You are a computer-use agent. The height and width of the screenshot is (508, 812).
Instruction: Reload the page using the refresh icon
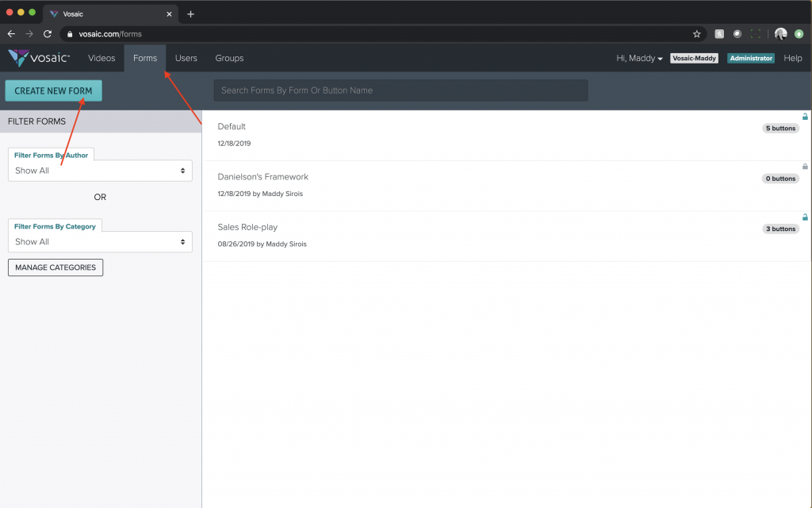click(48, 34)
